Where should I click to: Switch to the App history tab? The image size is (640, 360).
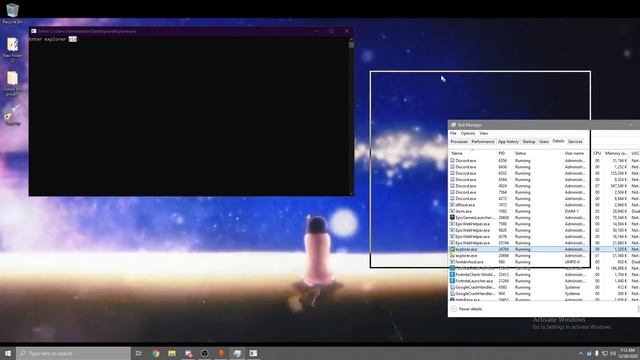pyautogui.click(x=508, y=142)
